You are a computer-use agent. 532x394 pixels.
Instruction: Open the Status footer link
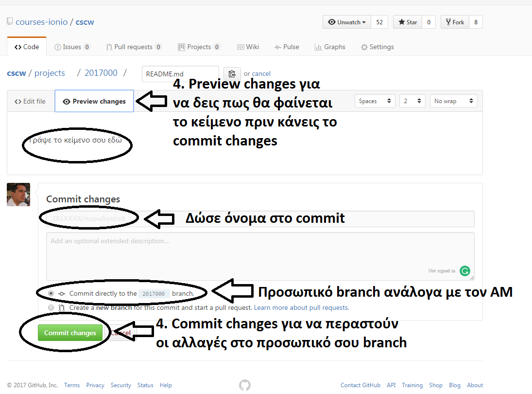coord(145,385)
